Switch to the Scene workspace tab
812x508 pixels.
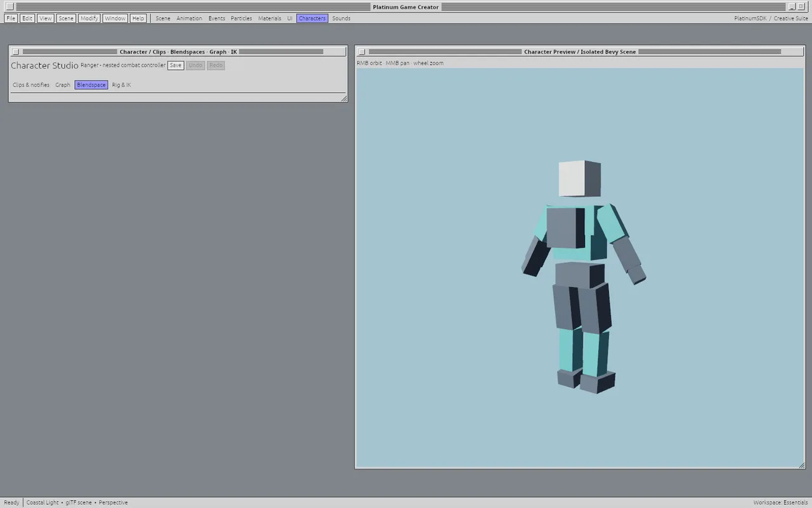[163, 18]
